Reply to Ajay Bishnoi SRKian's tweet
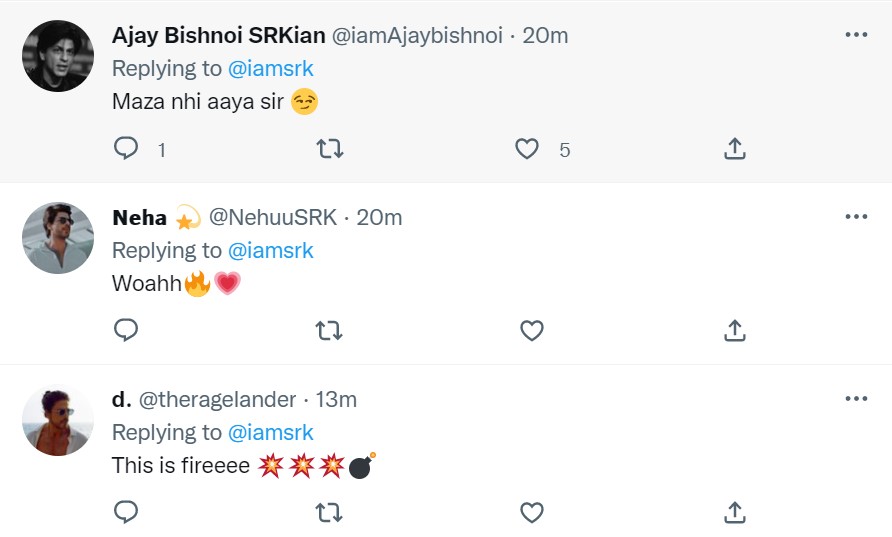Image resolution: width=892 pixels, height=537 pixels. point(126,149)
